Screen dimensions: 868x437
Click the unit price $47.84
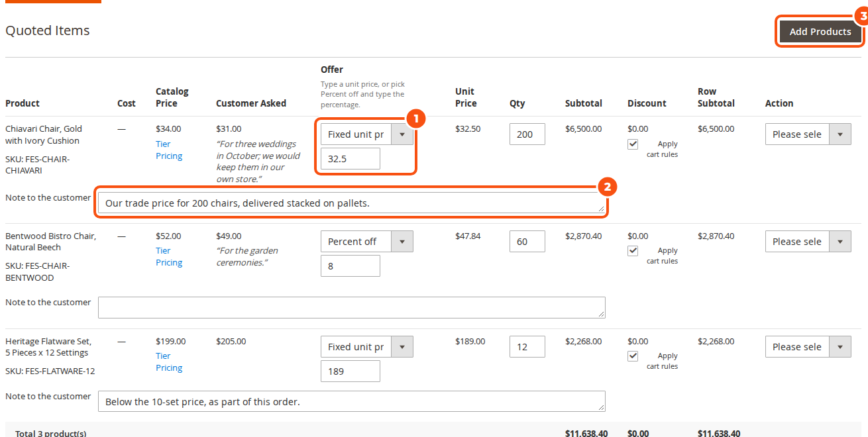pos(468,236)
